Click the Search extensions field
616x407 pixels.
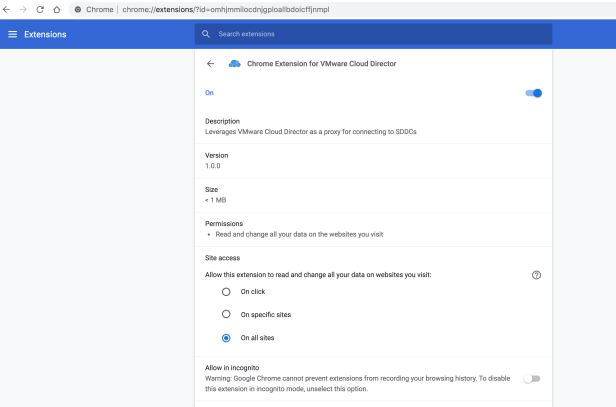click(x=380, y=34)
